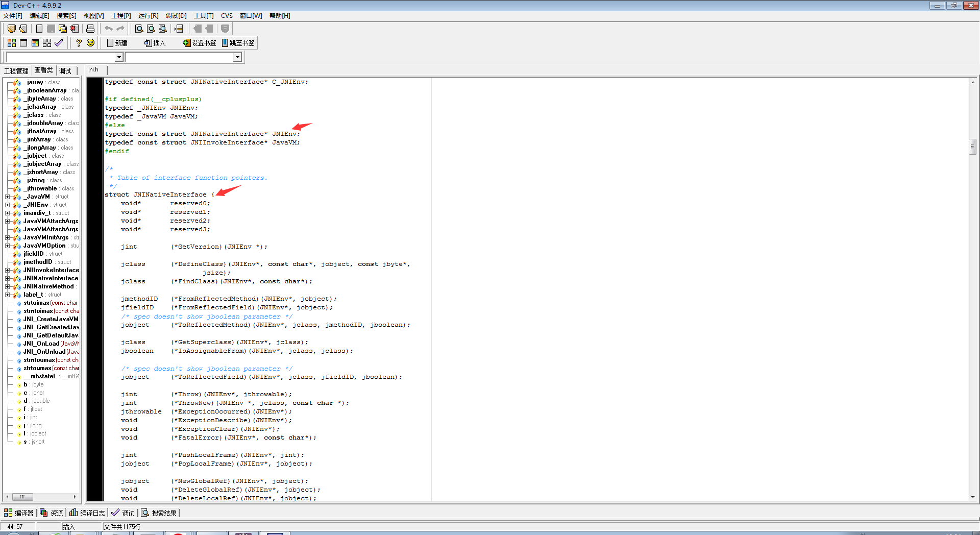This screenshot has height=535, width=980.
Task: Click the Save all files icon
Action: [63, 29]
